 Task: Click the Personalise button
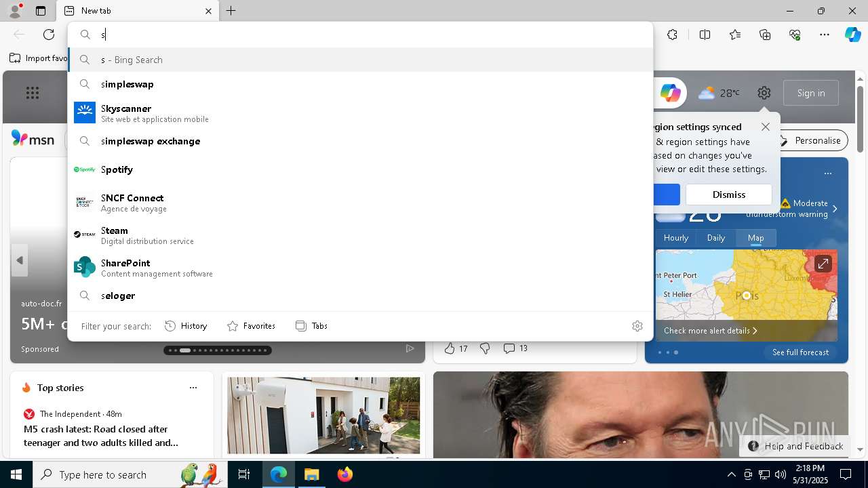[x=810, y=140]
